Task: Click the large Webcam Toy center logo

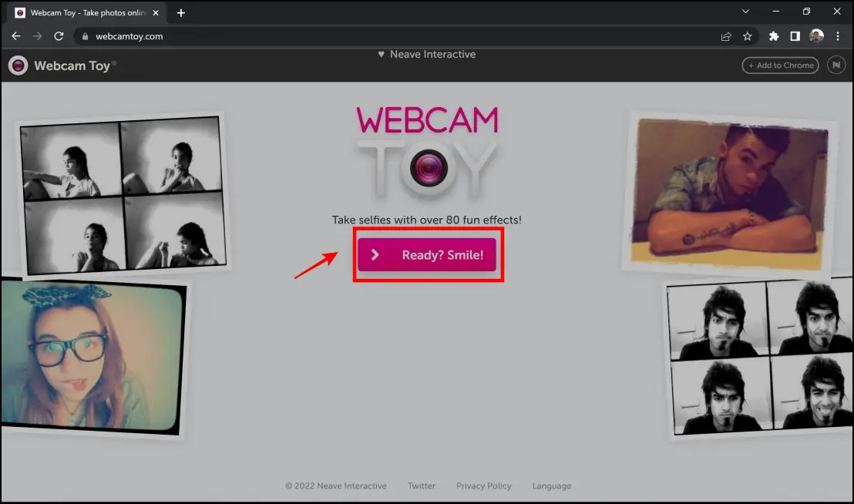Action: (427, 153)
